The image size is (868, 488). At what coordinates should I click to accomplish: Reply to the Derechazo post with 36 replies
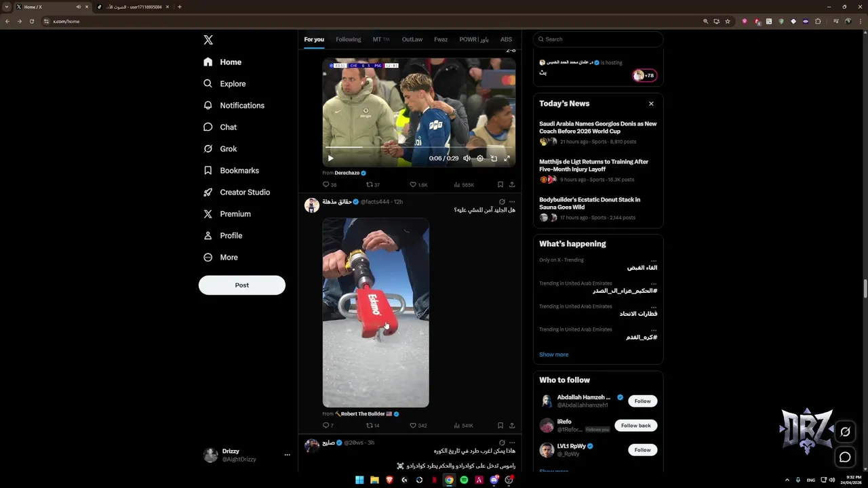330,184
